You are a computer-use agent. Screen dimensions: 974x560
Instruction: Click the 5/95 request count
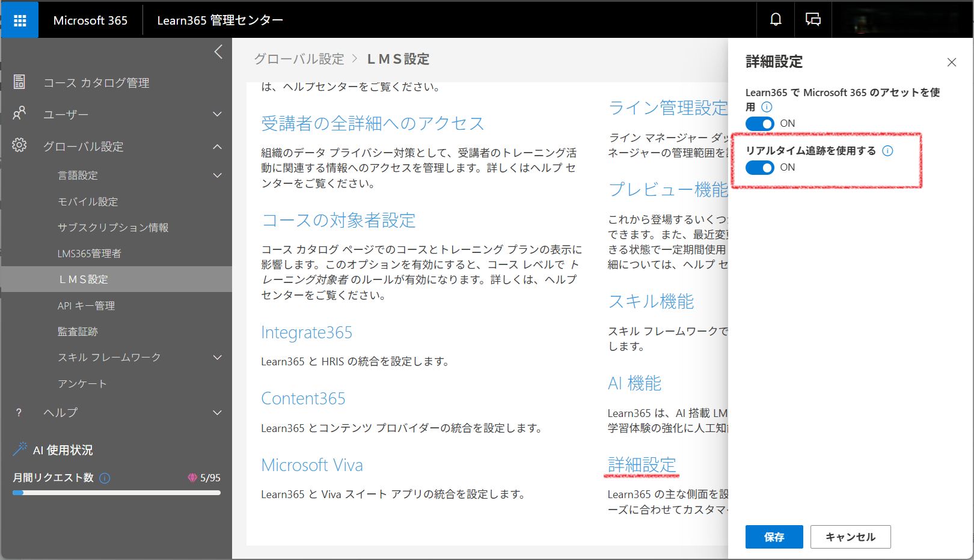click(x=210, y=478)
